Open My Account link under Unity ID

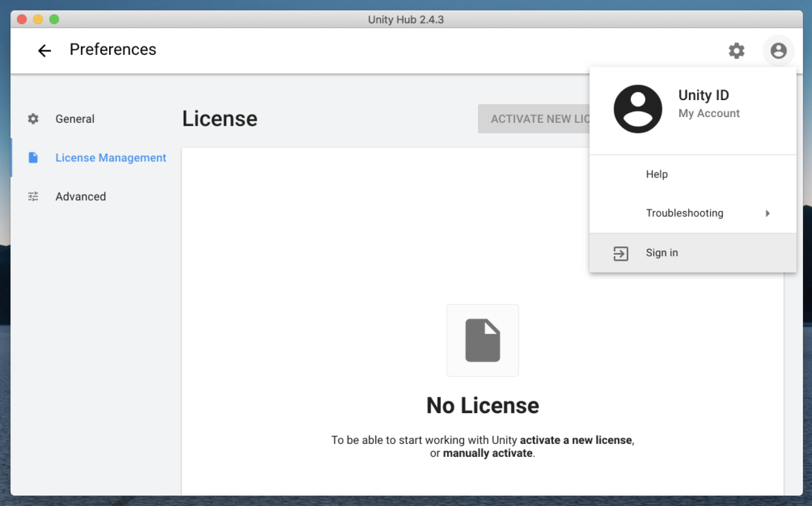(x=709, y=113)
